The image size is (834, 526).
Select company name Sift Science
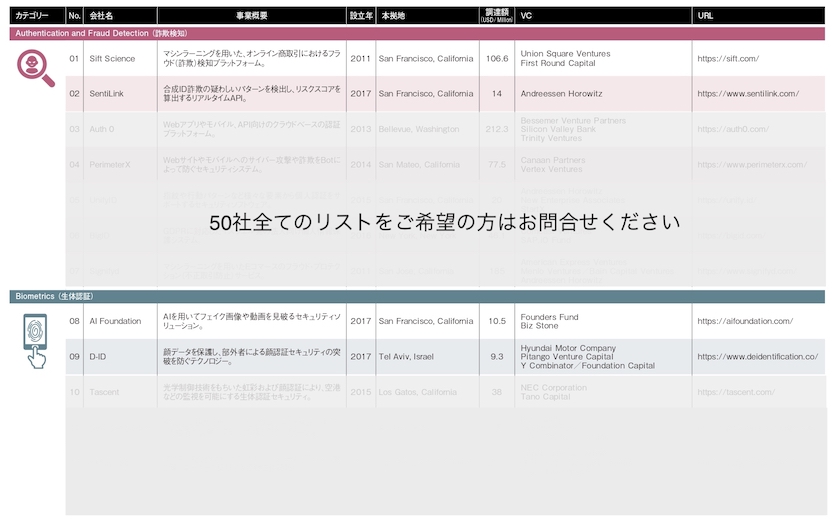click(112, 59)
